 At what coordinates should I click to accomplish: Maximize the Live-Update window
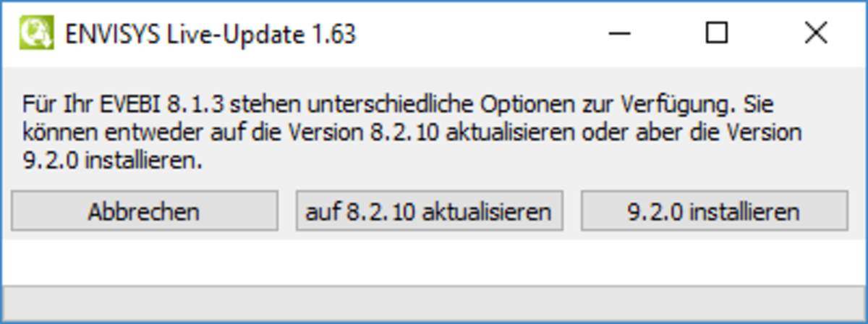717,33
